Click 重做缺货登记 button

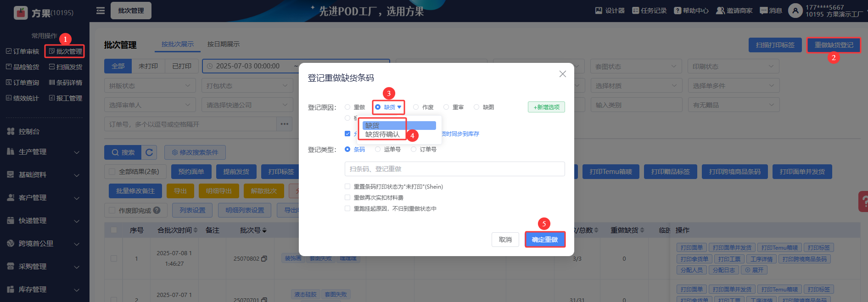click(834, 45)
